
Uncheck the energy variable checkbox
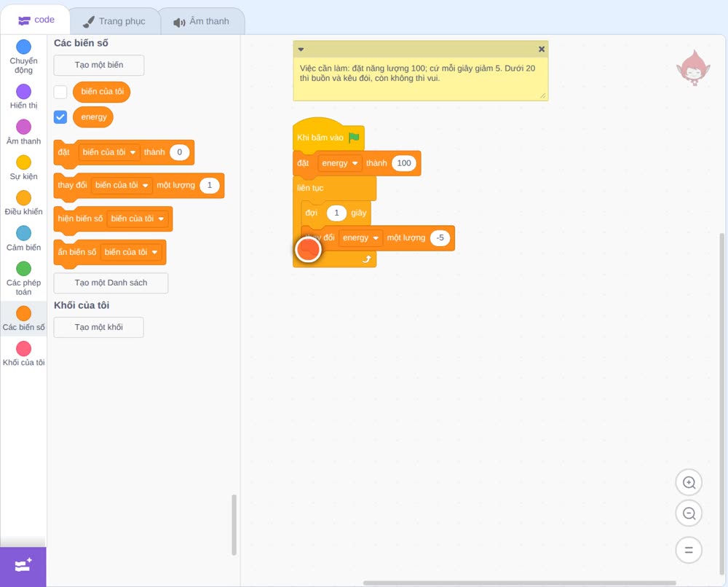click(x=60, y=117)
